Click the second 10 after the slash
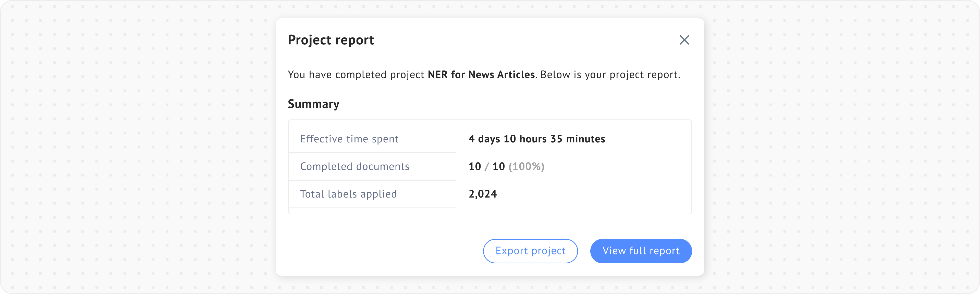 [x=498, y=167]
